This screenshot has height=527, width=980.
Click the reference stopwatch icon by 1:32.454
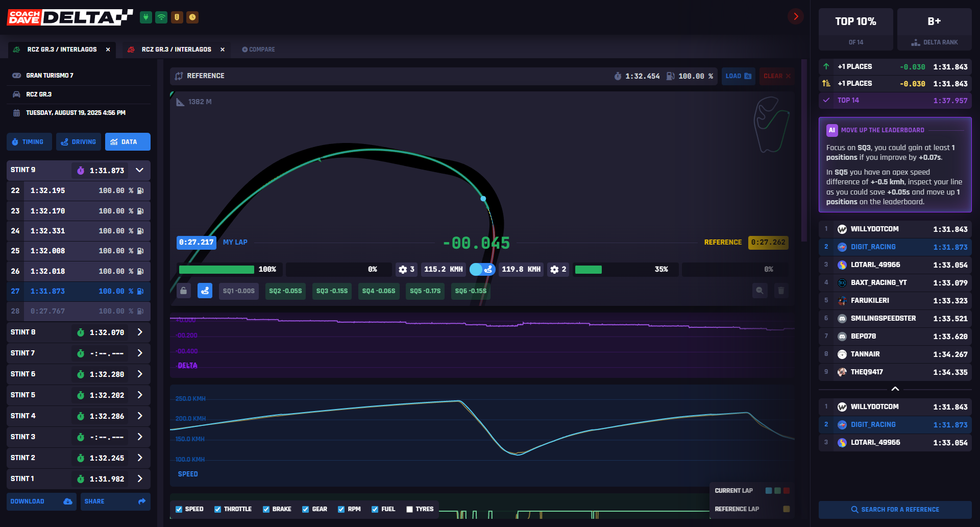pos(618,76)
